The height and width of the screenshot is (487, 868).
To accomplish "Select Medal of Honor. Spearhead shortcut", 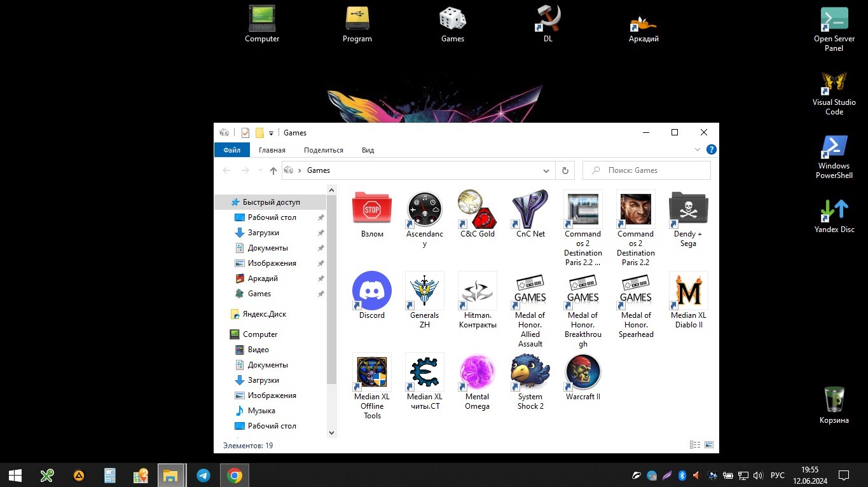I will (636, 305).
